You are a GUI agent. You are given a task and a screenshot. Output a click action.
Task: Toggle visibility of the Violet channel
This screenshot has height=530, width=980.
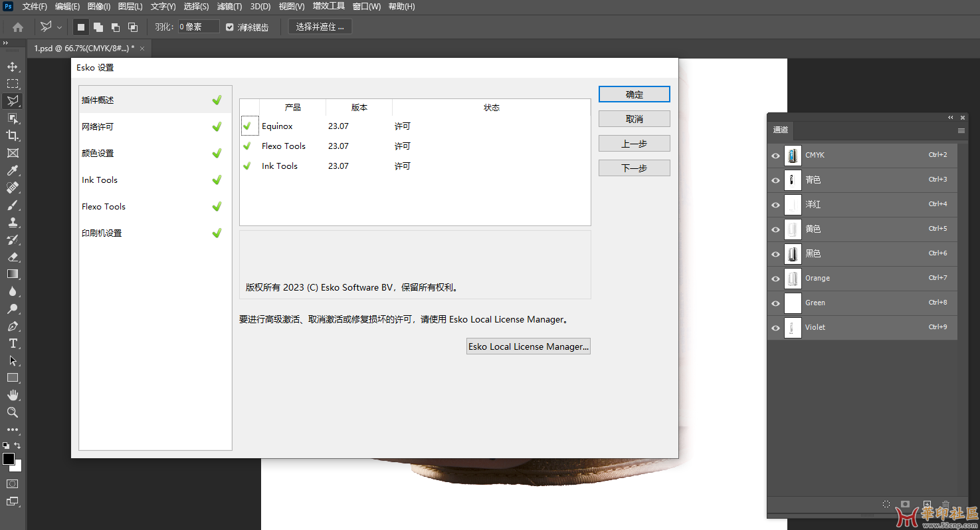pos(775,328)
